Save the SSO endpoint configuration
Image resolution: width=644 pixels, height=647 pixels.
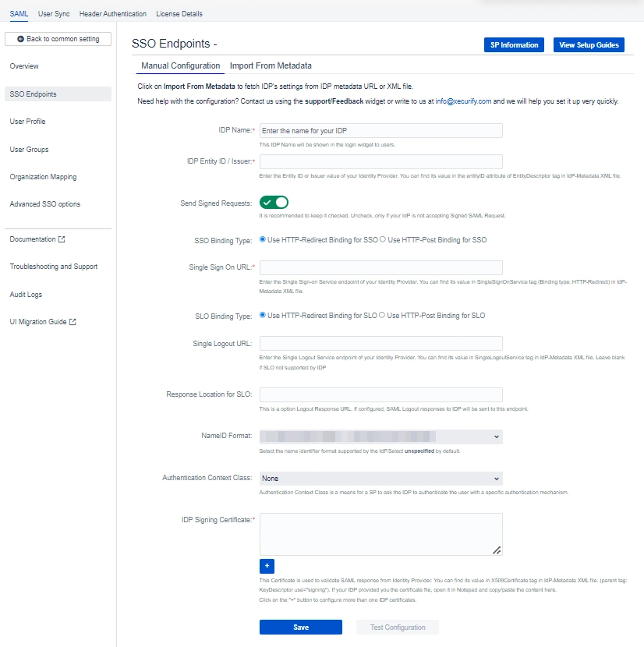[x=300, y=628]
